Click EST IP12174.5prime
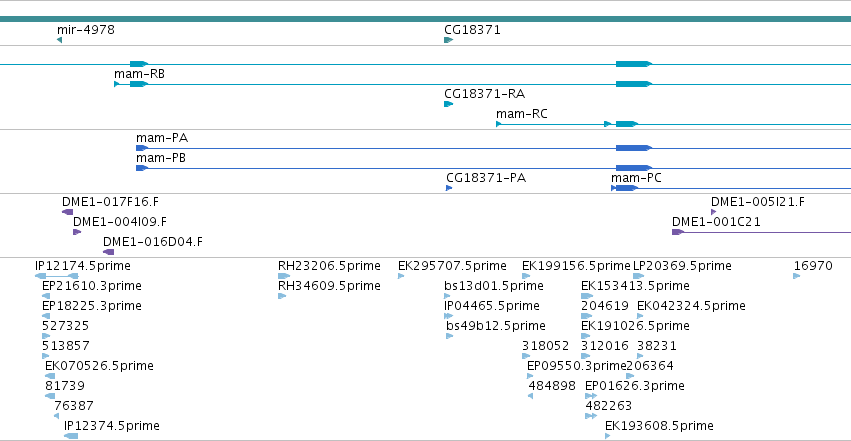This screenshot has height=441, width=851. [82, 266]
